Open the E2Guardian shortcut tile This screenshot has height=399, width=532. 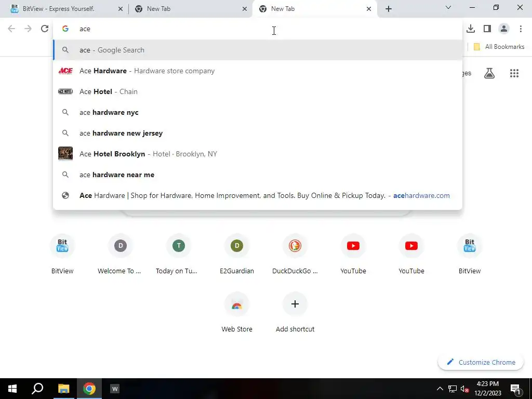[237, 254]
